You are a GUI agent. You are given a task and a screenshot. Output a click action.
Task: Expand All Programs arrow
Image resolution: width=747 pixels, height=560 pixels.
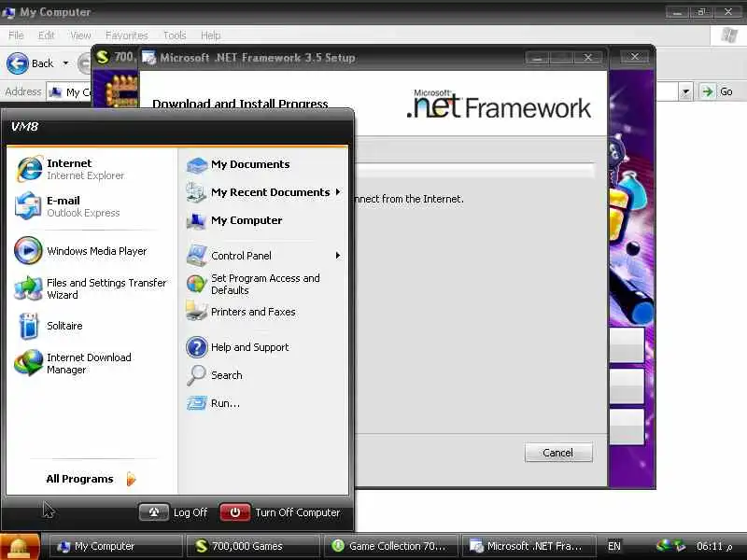[132, 479]
